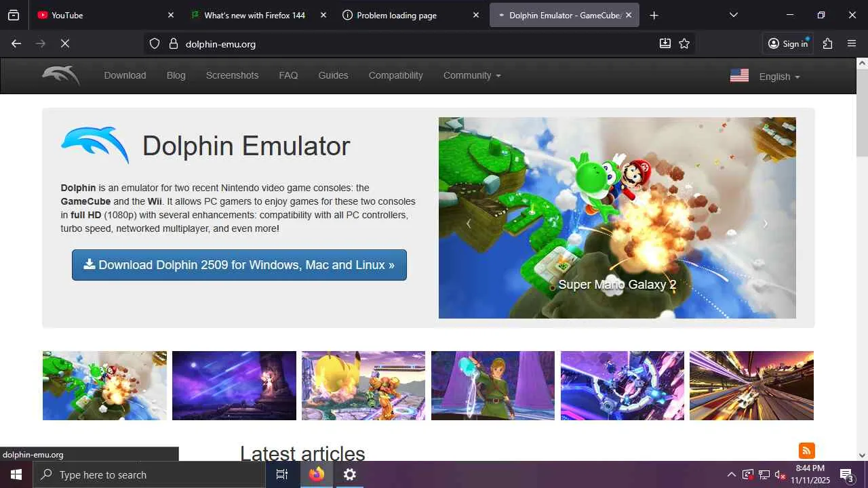868x488 pixels.
Task: Advance to the next carousel slide
Action: click(x=766, y=224)
